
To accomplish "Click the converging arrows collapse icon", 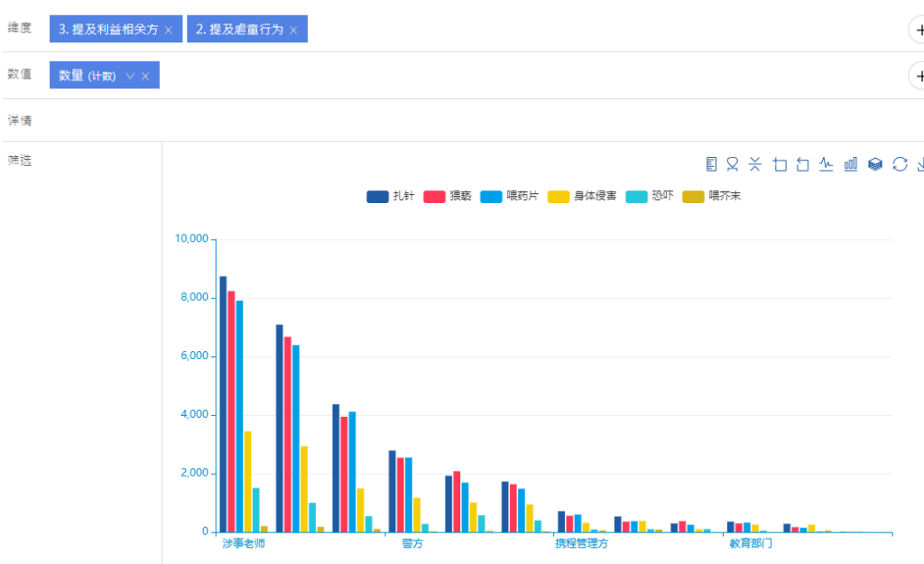I will click(756, 164).
